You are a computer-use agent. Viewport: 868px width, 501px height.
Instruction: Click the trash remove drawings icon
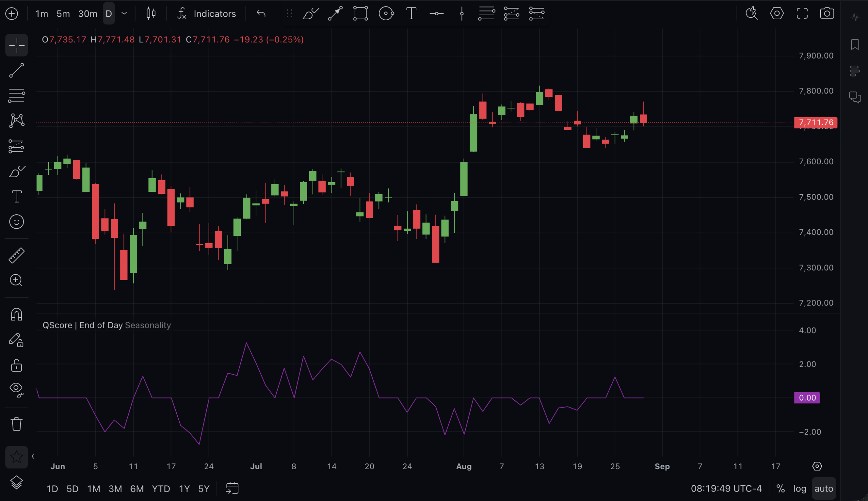tap(17, 424)
